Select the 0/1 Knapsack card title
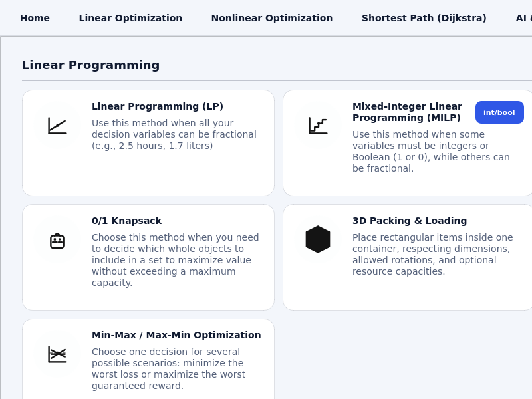The image size is (532, 399). tap(126, 221)
